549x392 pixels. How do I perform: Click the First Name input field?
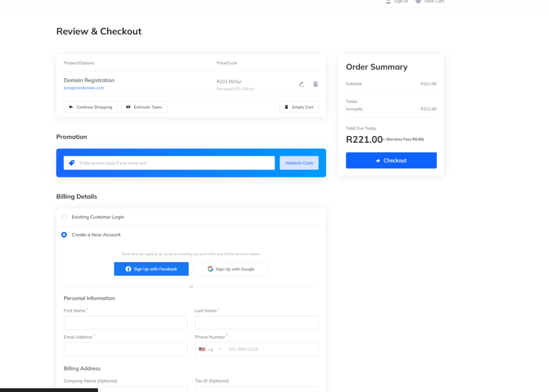125,323
